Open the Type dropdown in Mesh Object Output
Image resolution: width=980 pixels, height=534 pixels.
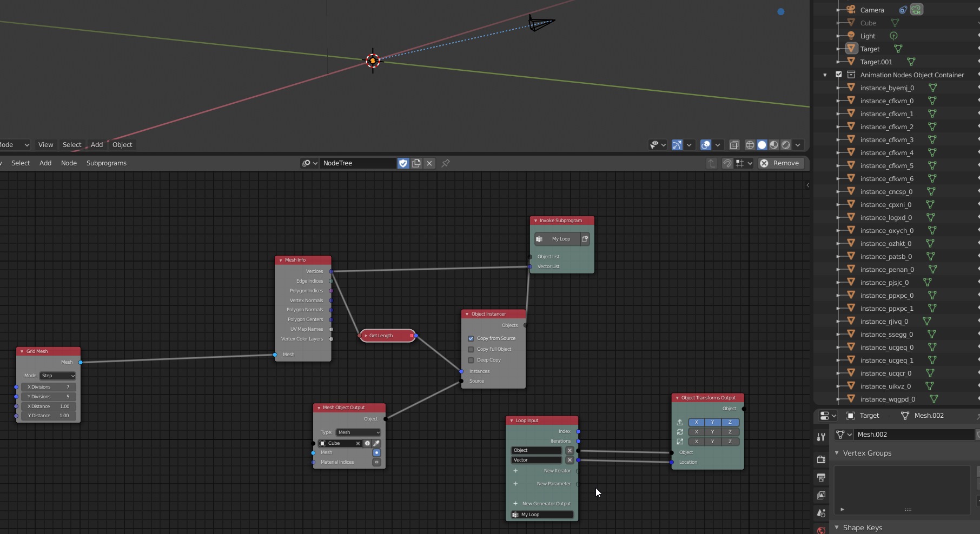(x=357, y=432)
